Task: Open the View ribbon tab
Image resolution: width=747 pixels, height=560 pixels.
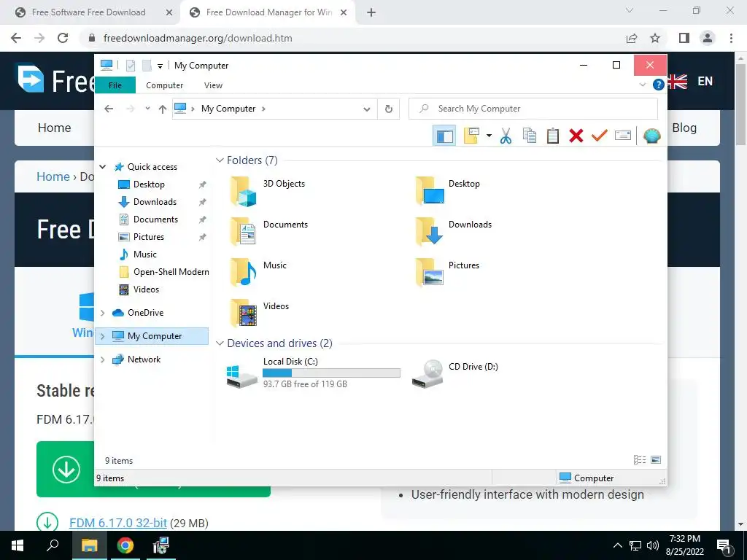Action: point(213,85)
